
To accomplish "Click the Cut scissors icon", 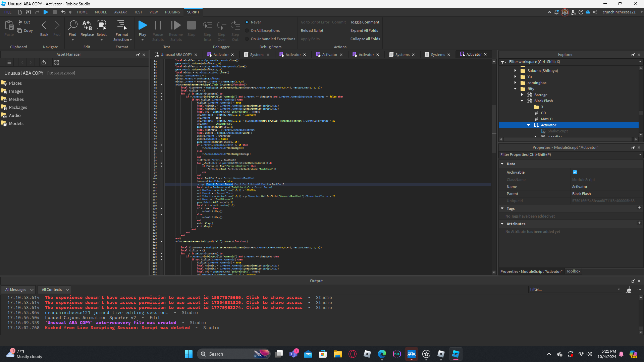I will pos(20,22).
